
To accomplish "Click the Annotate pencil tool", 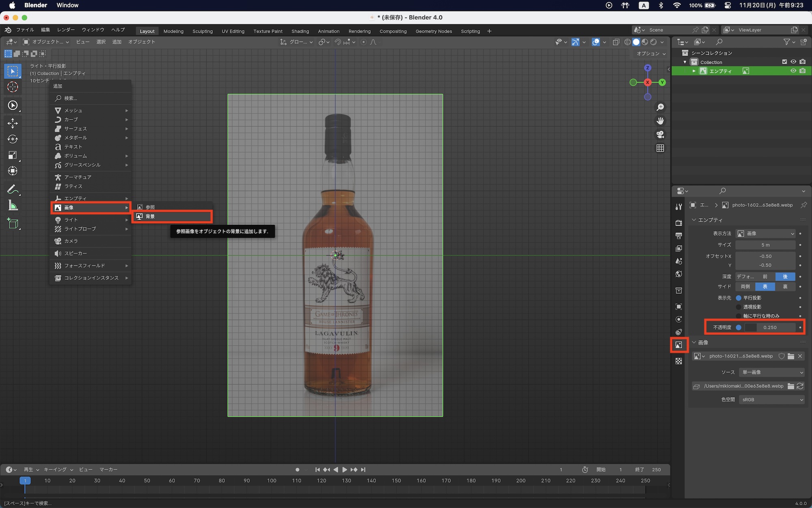I will point(13,189).
